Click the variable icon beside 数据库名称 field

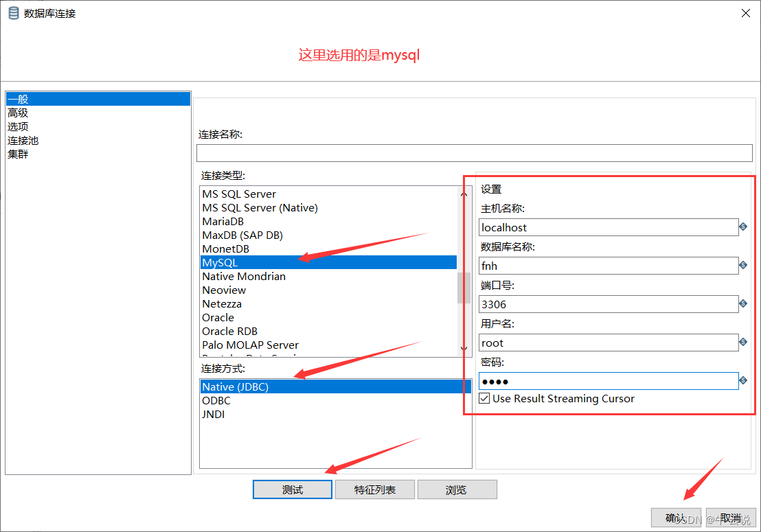742,265
